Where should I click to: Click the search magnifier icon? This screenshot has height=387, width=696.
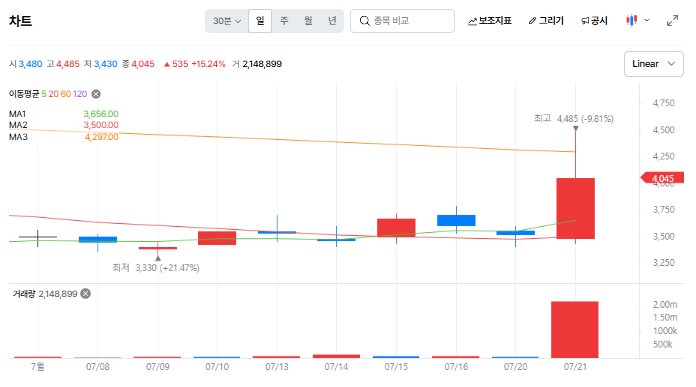[x=364, y=21]
